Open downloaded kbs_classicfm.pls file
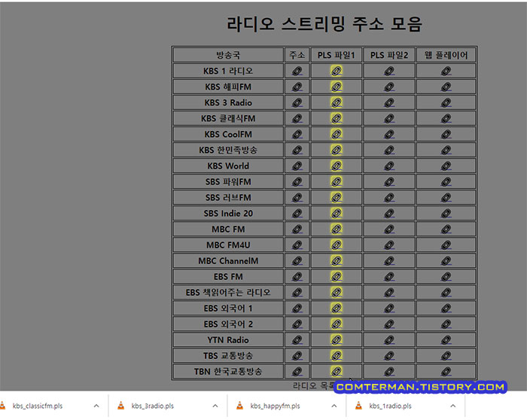527x420 pixels. pos(38,406)
